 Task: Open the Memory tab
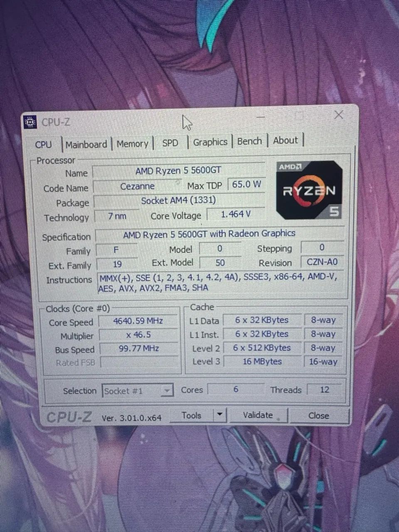[132, 144]
